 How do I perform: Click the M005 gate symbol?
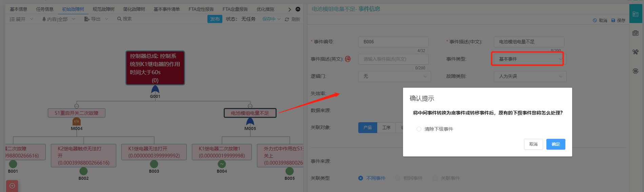[250, 122]
